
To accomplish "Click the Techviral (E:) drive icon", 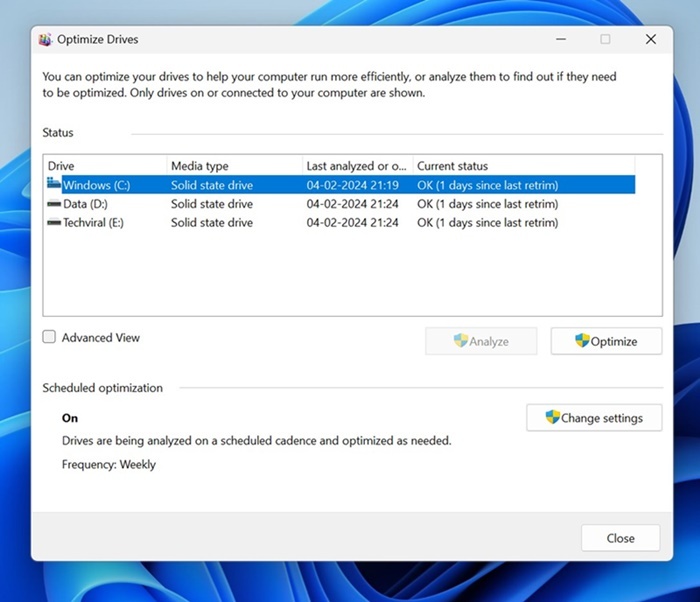I will [54, 222].
